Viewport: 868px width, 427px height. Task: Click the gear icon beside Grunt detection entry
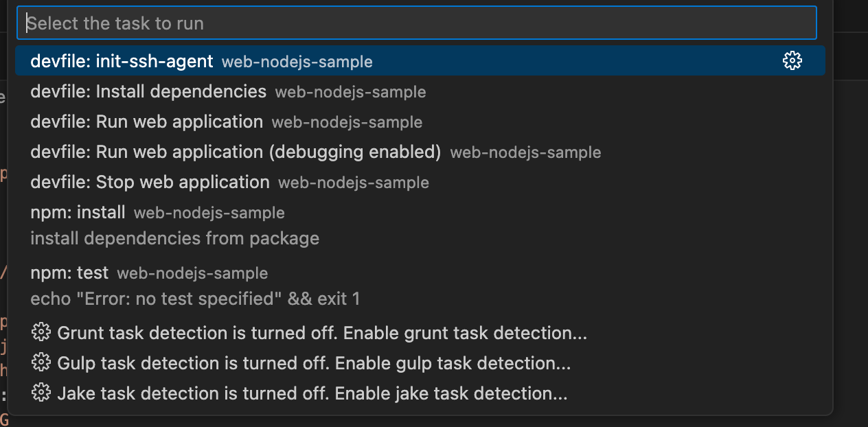pos(41,332)
